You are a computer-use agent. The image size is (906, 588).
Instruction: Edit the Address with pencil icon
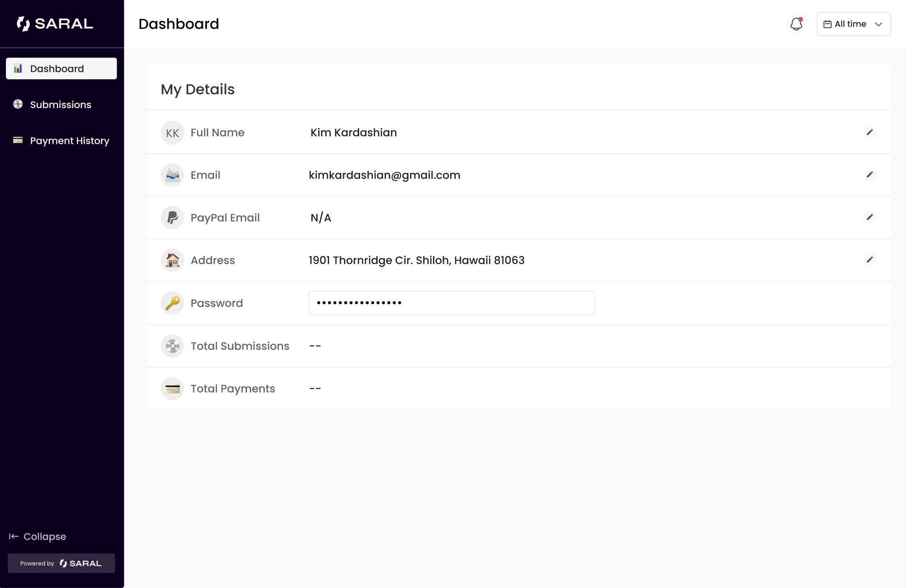[870, 260]
